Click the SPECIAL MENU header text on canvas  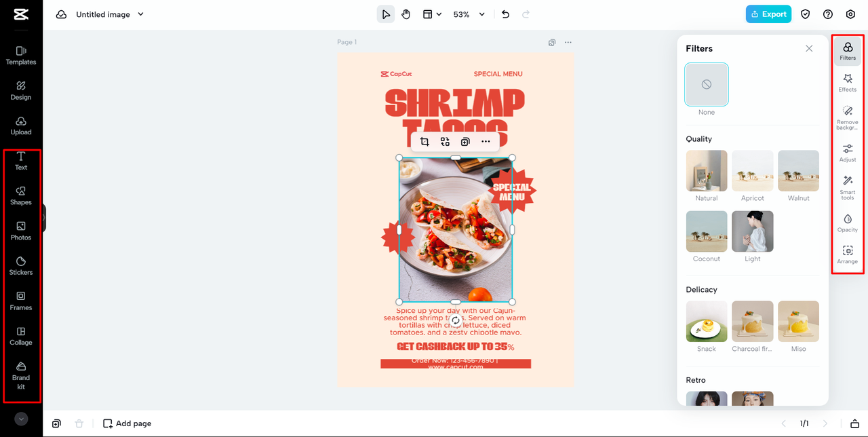[x=498, y=74]
